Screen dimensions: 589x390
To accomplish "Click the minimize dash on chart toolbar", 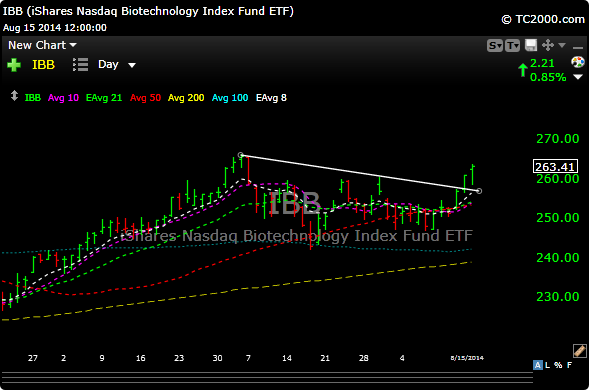I will pos(578,48).
